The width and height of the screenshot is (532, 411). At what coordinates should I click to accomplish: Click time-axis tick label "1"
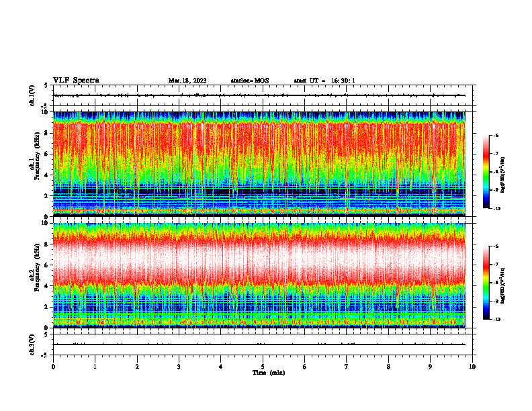[95, 367]
